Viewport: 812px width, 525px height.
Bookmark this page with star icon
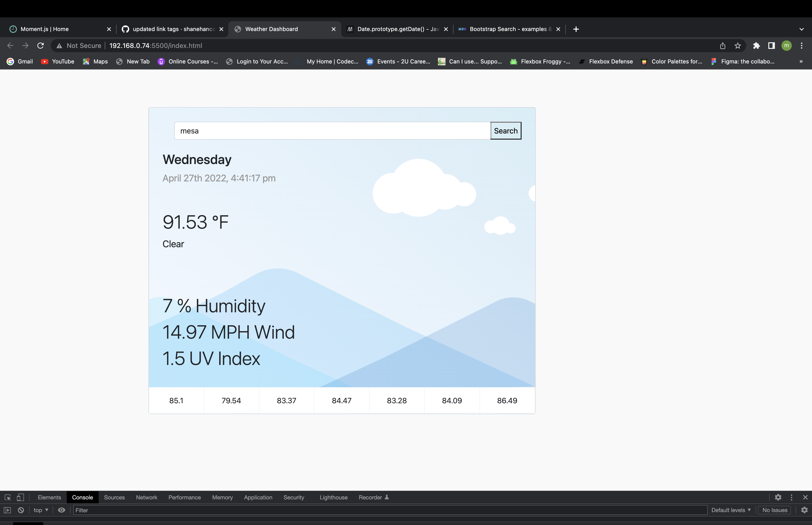(738, 46)
